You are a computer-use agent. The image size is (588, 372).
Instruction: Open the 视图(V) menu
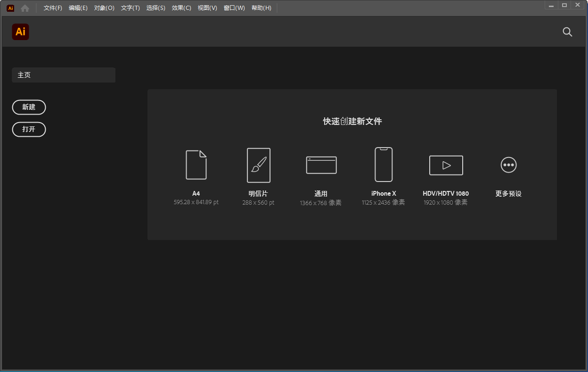[207, 8]
